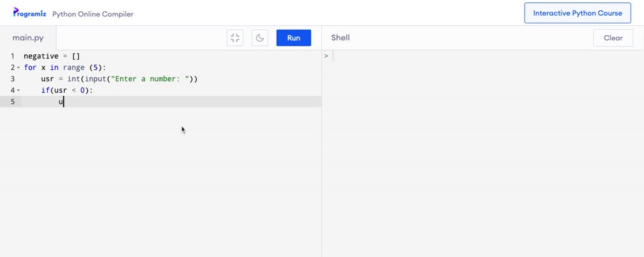
Task: Click line number 1 in the gutter
Action: click(12, 56)
